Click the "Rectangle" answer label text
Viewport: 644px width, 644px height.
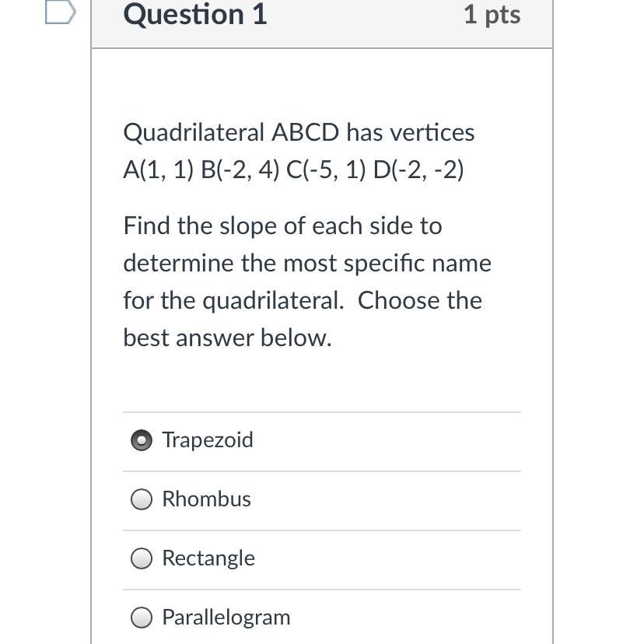(208, 558)
